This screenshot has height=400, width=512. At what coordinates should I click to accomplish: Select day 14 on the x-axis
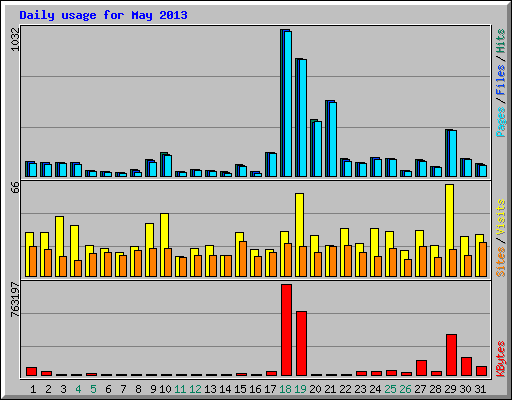(x=225, y=389)
